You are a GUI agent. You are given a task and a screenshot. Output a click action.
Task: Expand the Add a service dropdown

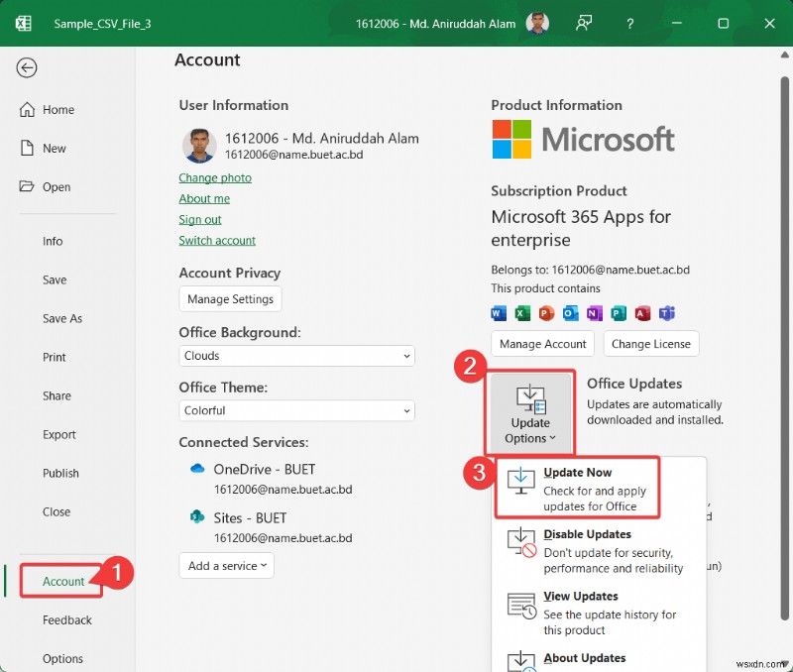tap(226, 565)
